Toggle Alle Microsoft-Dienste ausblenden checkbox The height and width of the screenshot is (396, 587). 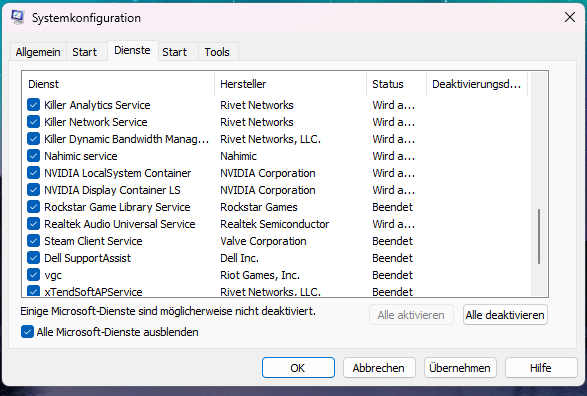[x=27, y=332]
